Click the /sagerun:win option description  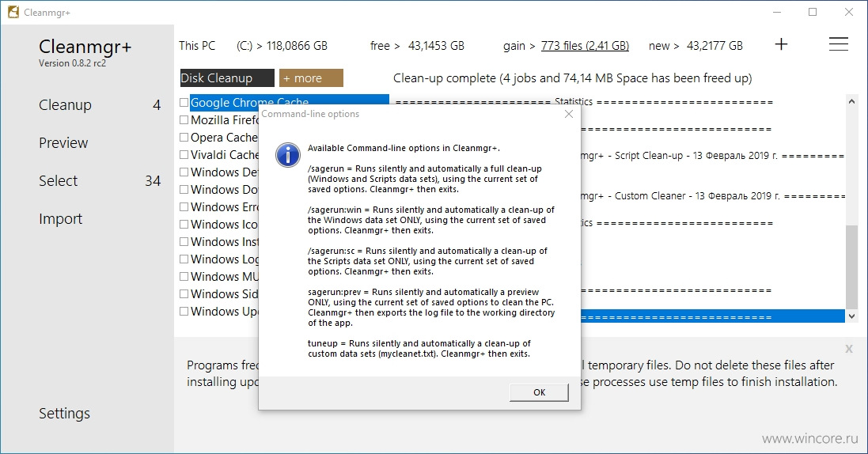431,220
